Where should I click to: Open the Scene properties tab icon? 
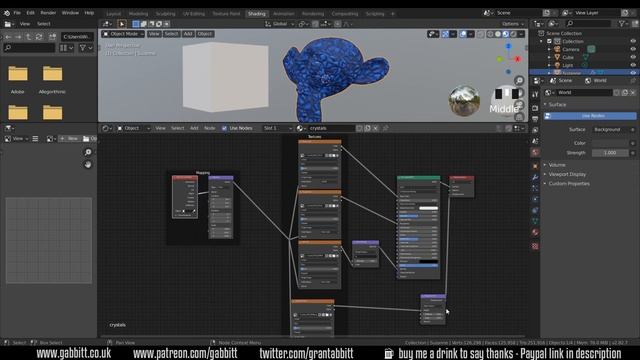(535, 141)
